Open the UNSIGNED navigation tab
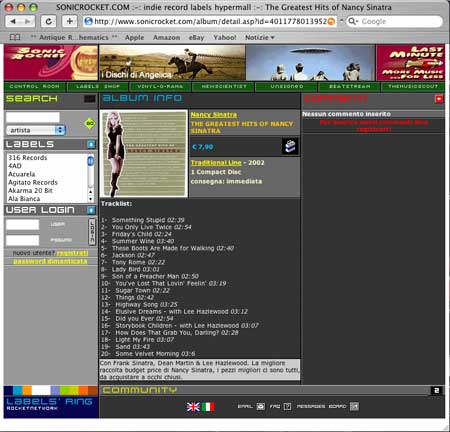 pos(287,87)
